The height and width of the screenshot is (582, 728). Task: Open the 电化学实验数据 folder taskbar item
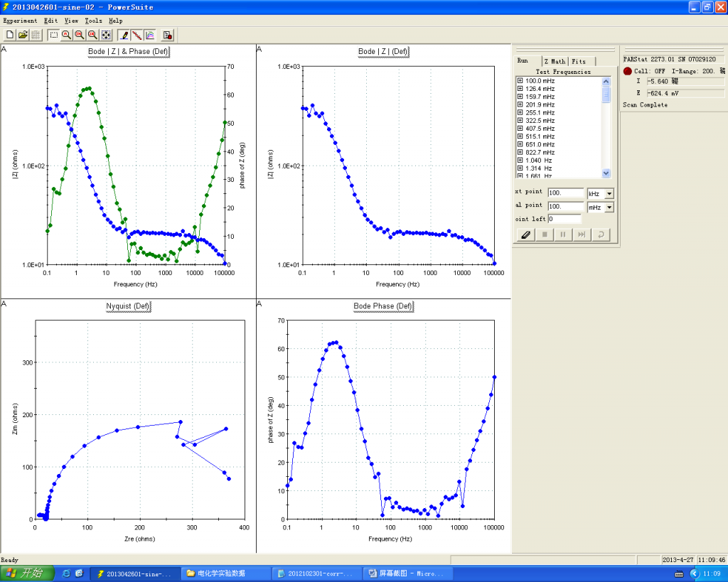(225, 573)
